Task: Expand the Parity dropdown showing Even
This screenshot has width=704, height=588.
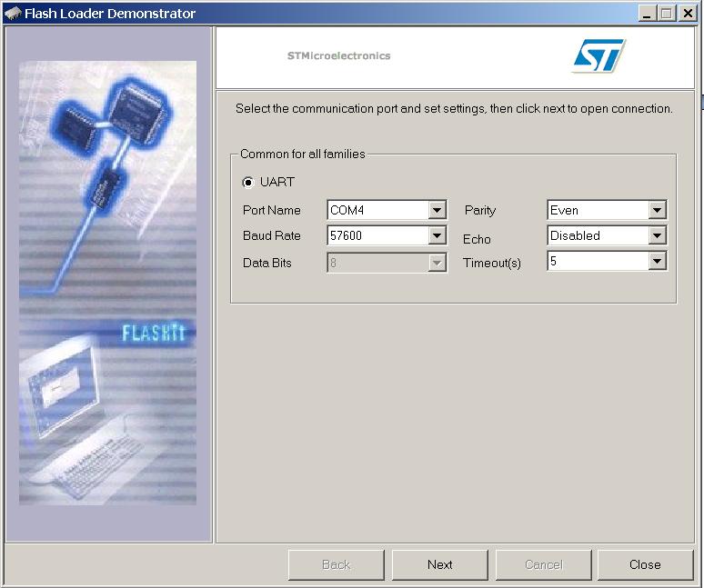Action: tap(657, 211)
